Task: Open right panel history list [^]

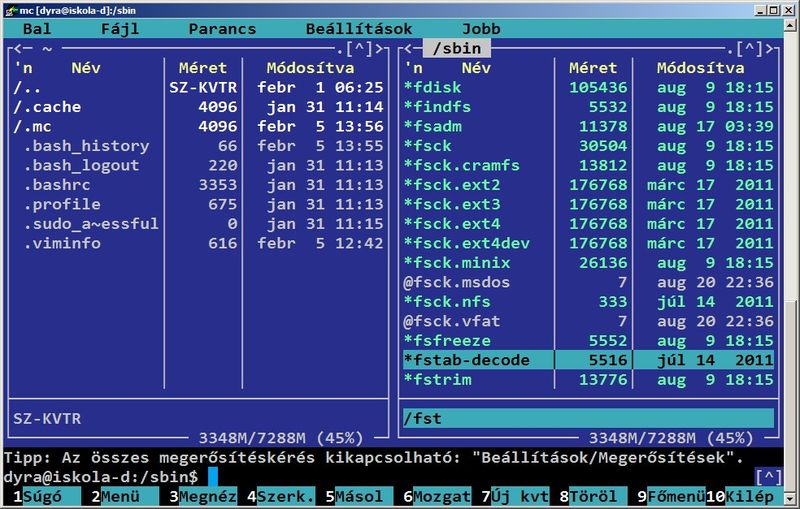Action: pyautogui.click(x=751, y=48)
